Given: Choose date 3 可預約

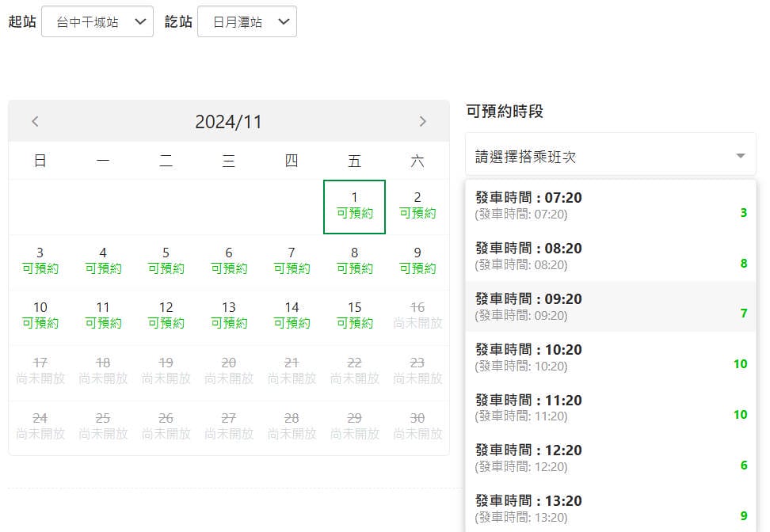Looking at the screenshot, I should point(40,261).
